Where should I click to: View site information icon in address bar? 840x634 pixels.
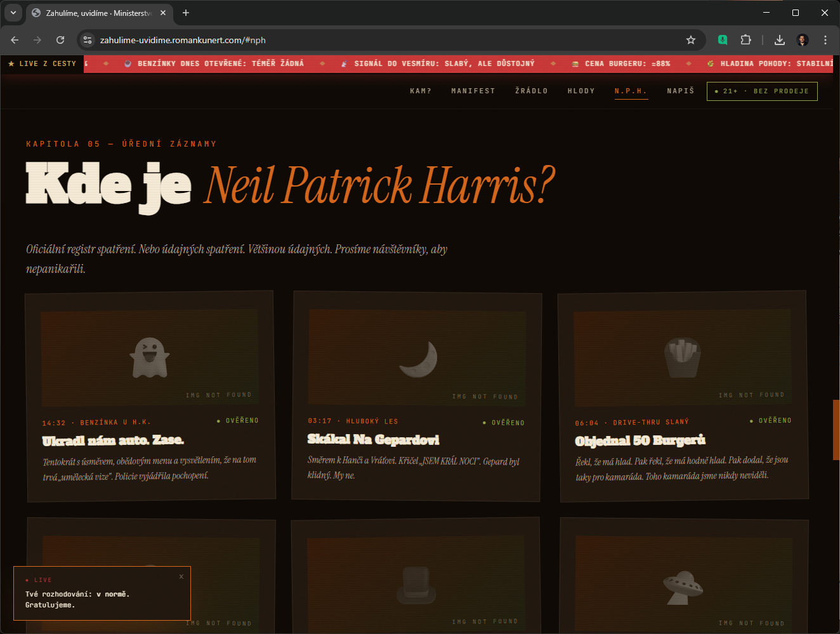[x=88, y=40]
